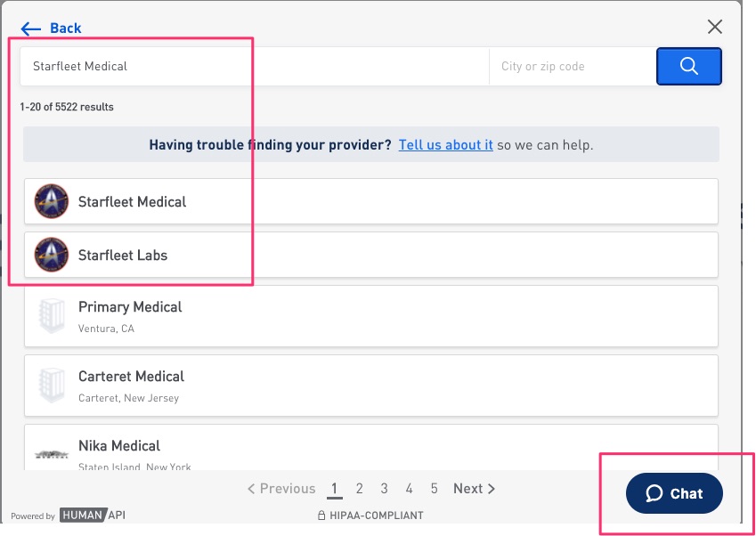The height and width of the screenshot is (536, 756).
Task: Open the Chat bubble button
Action: point(674,493)
